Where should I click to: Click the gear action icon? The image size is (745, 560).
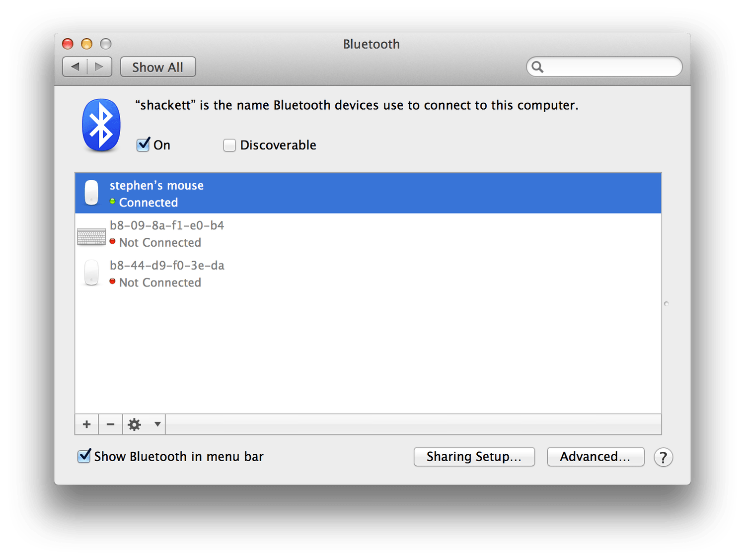(135, 424)
